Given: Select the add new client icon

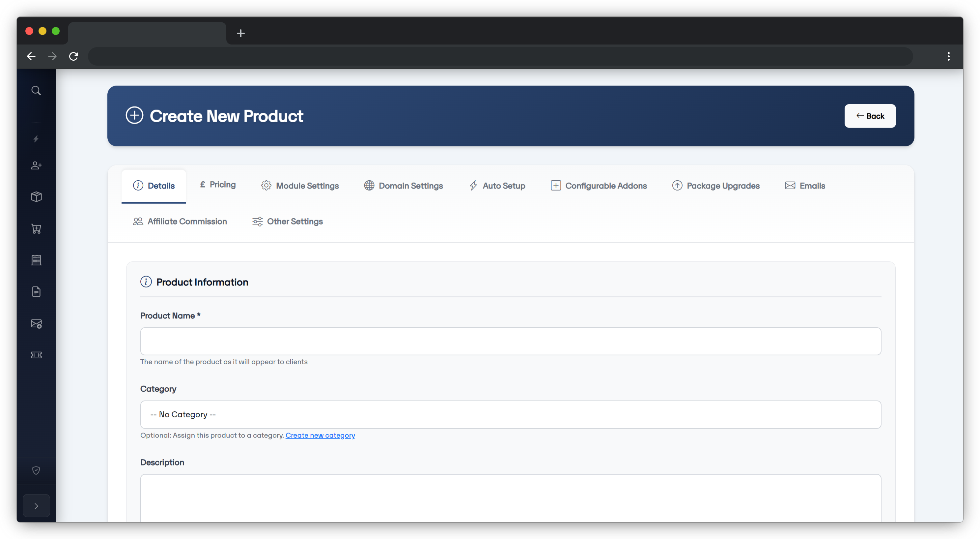Looking at the screenshot, I should click(x=36, y=165).
